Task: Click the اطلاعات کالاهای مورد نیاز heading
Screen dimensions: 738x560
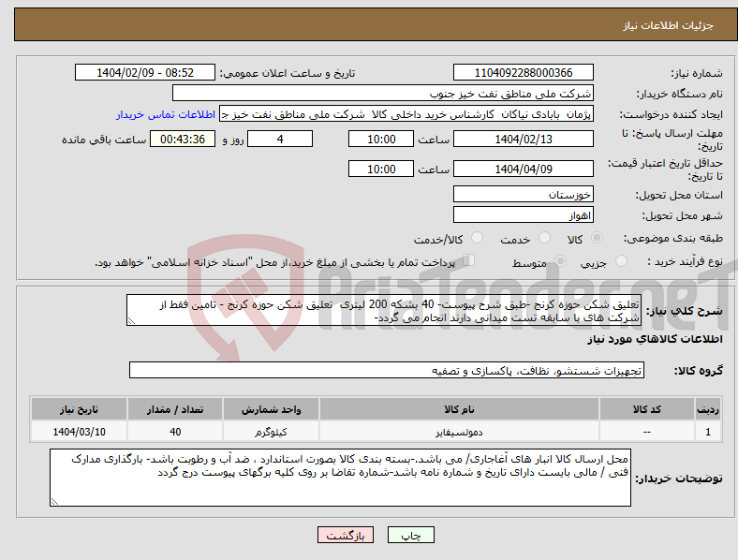Action: [655, 339]
